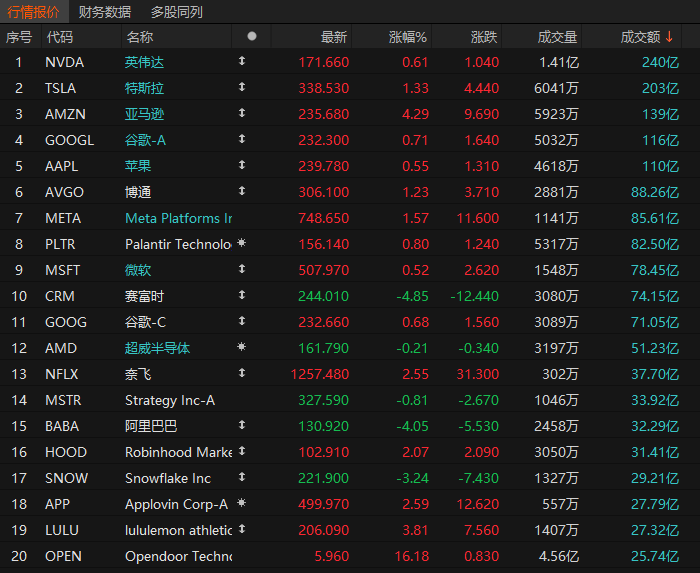700x573 pixels.
Task: Select Snowflake Inc name cell
Action: tap(168, 478)
